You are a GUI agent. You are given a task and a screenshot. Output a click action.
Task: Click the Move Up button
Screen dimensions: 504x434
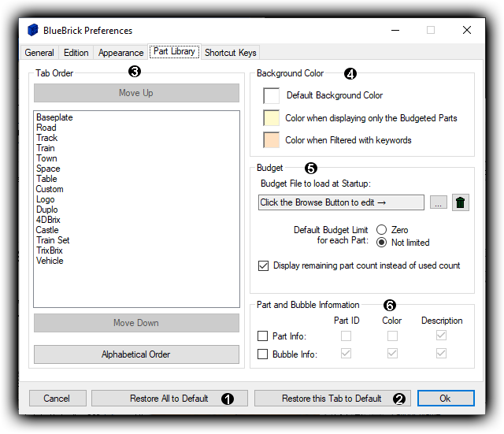tap(136, 93)
